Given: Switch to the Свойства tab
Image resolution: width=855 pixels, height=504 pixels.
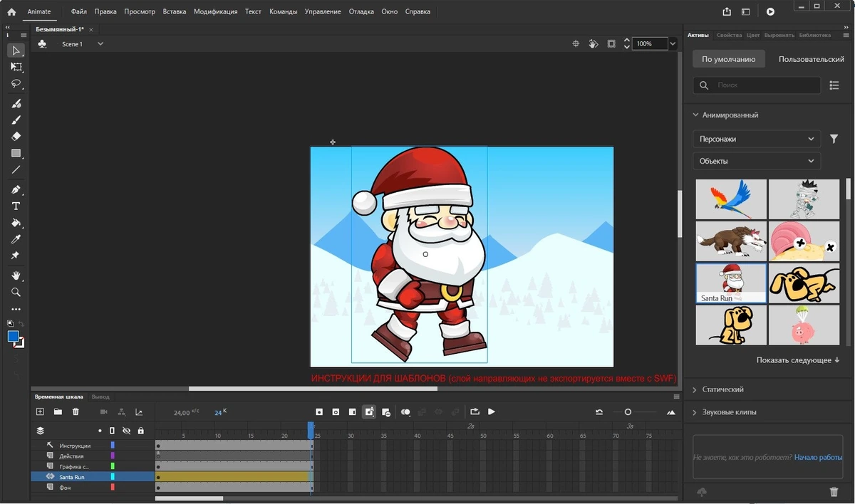Looking at the screenshot, I should [x=729, y=35].
